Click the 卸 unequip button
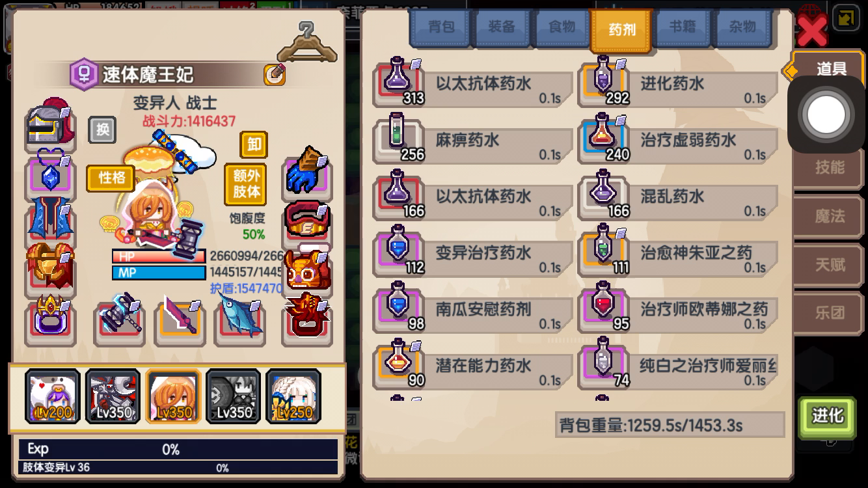The height and width of the screenshot is (488, 868). 254,144
